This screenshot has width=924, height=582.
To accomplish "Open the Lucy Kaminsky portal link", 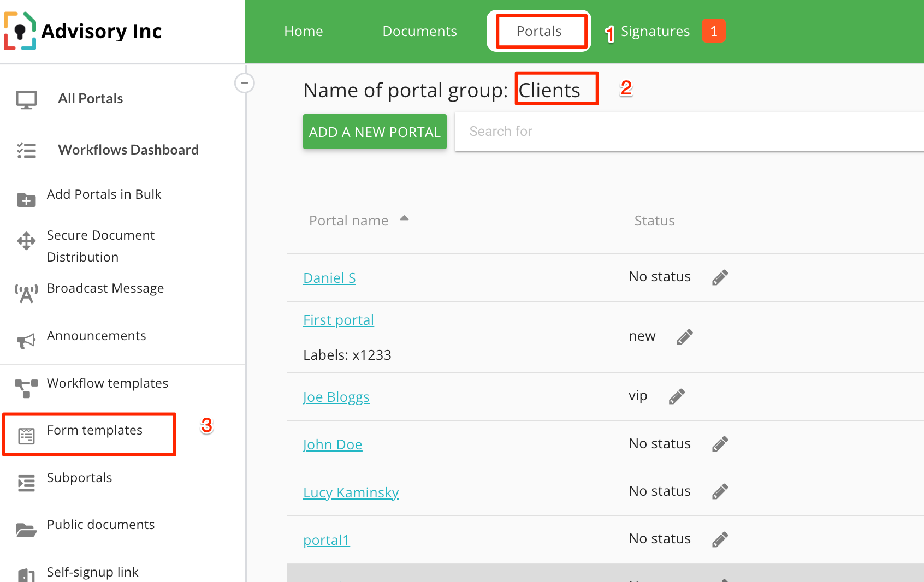I will point(351,492).
